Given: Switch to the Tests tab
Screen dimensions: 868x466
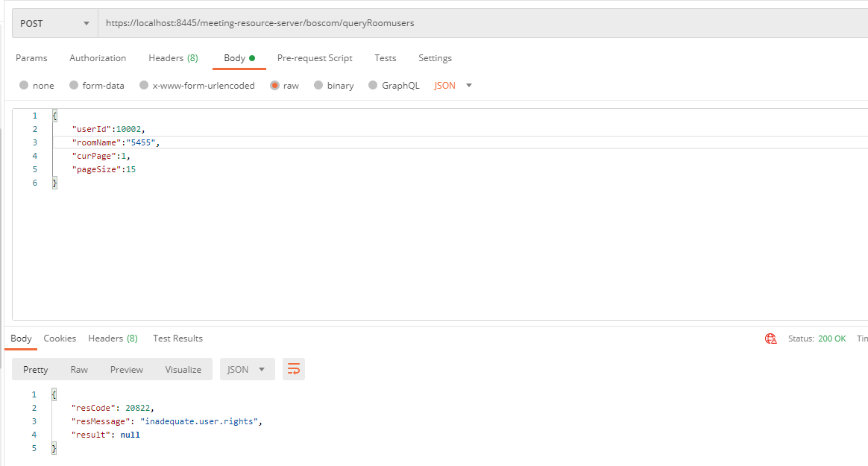Looking at the screenshot, I should point(385,57).
